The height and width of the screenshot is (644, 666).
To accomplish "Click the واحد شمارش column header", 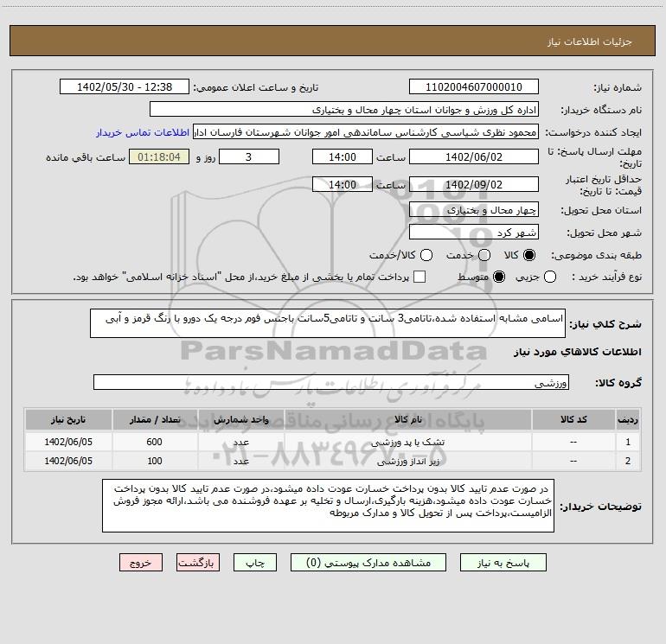I will (240, 419).
